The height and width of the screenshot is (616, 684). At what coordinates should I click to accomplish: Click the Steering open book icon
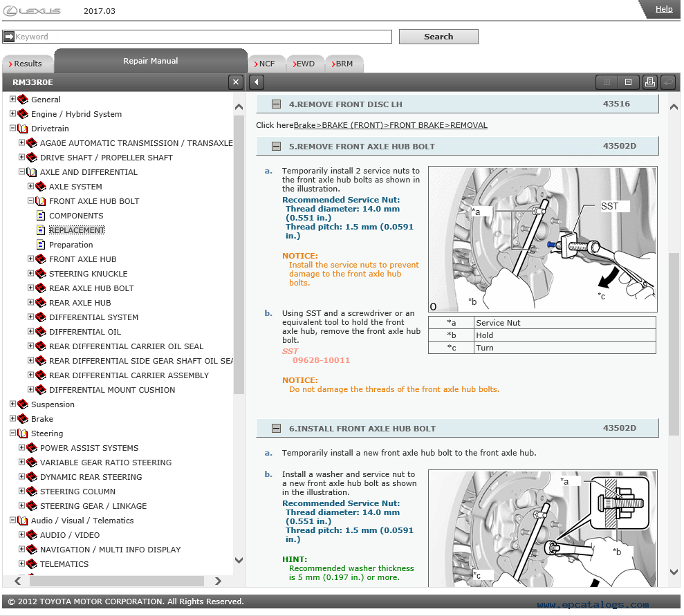click(23, 433)
